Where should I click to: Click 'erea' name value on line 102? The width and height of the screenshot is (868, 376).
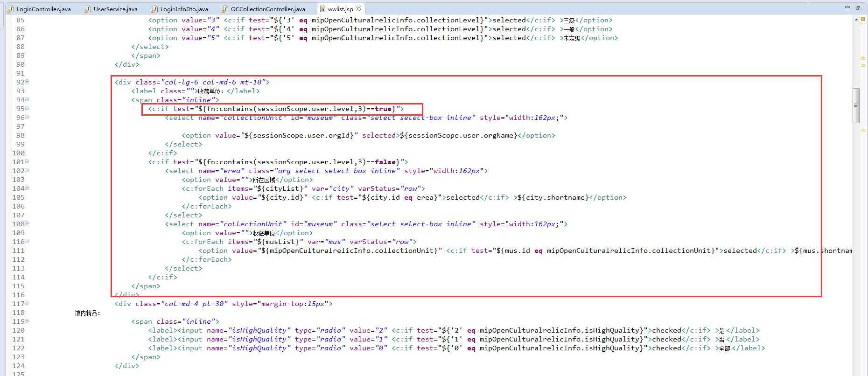coord(232,171)
